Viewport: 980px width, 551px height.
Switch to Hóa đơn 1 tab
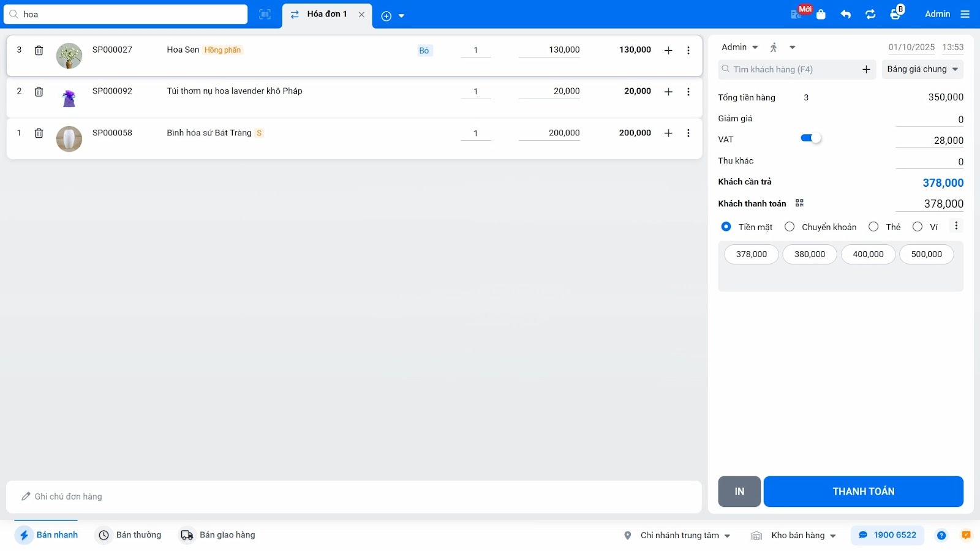click(327, 14)
